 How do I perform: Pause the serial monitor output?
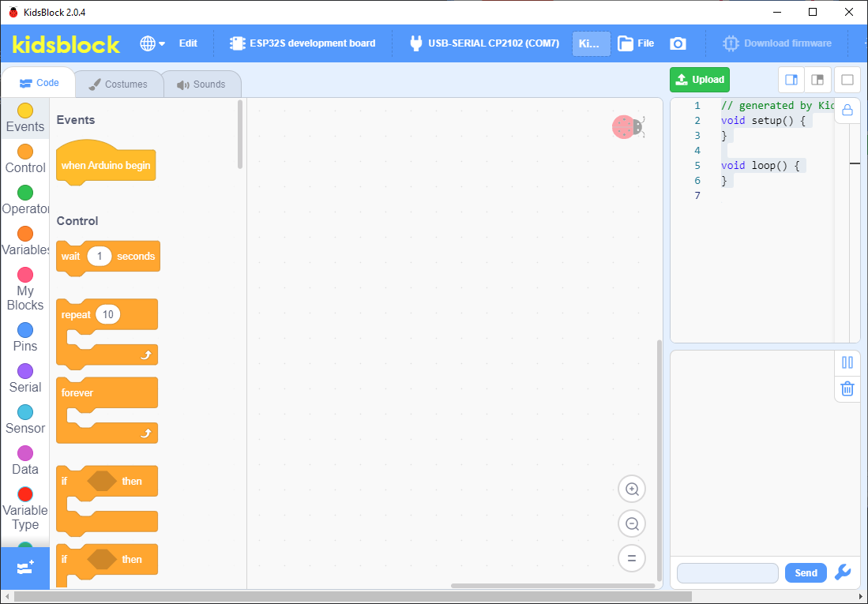click(x=847, y=362)
